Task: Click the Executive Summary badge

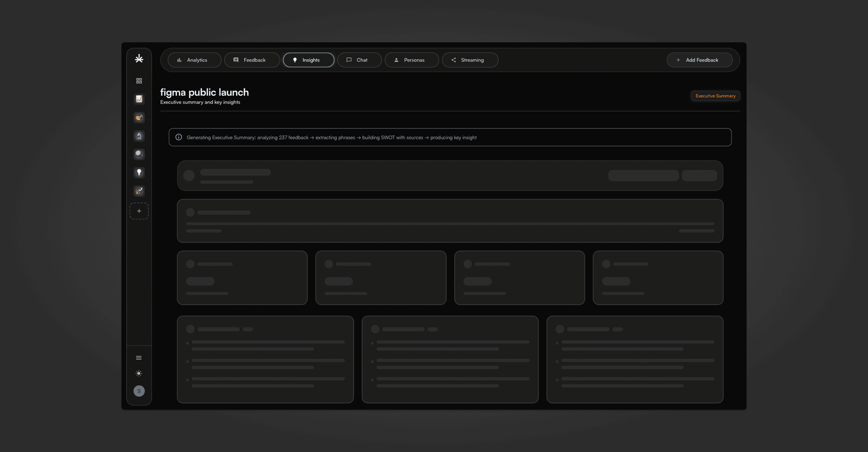Action: (x=715, y=96)
